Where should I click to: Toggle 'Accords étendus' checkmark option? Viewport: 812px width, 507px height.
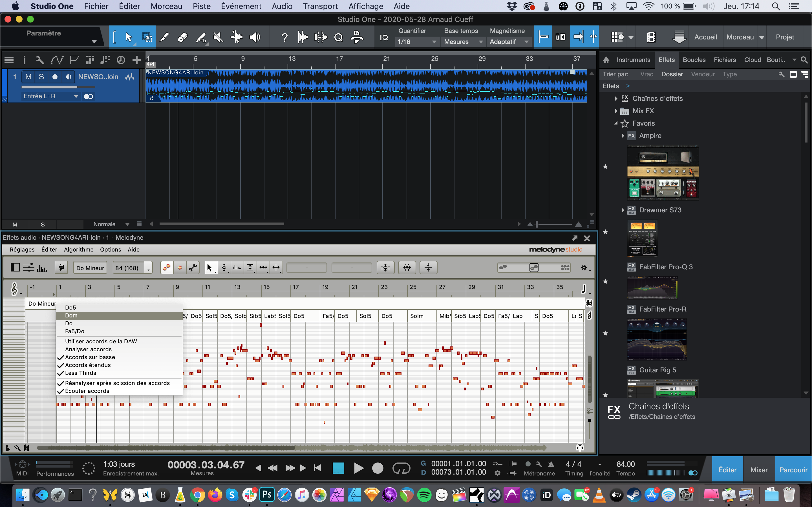(88, 365)
